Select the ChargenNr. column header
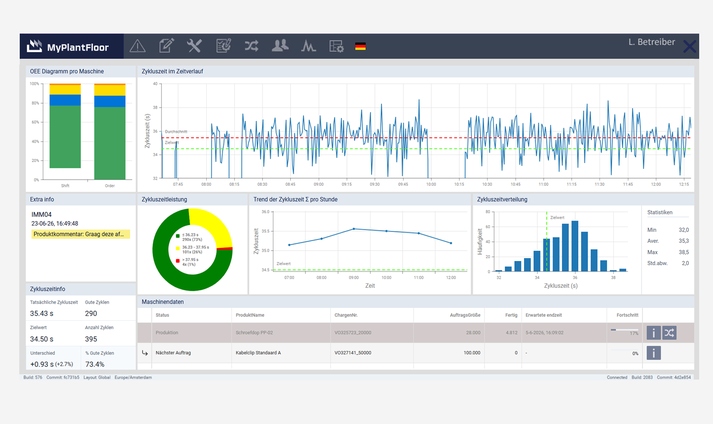 [x=346, y=315]
